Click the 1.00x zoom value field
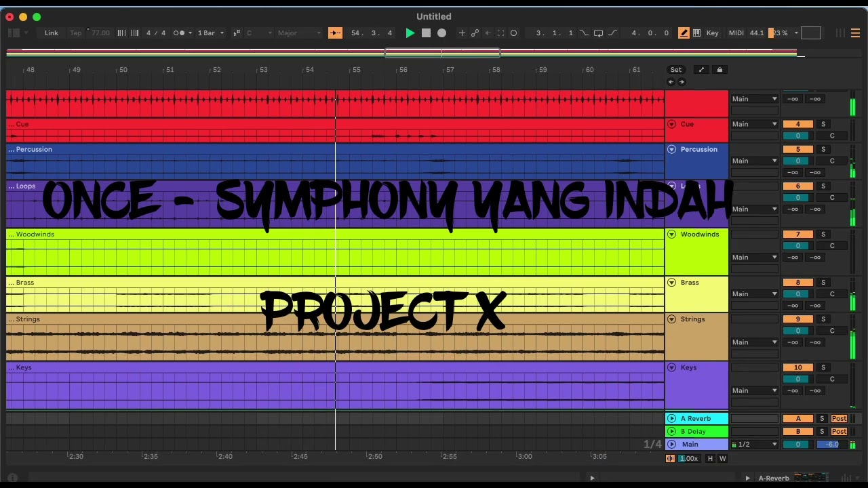 [x=688, y=459]
